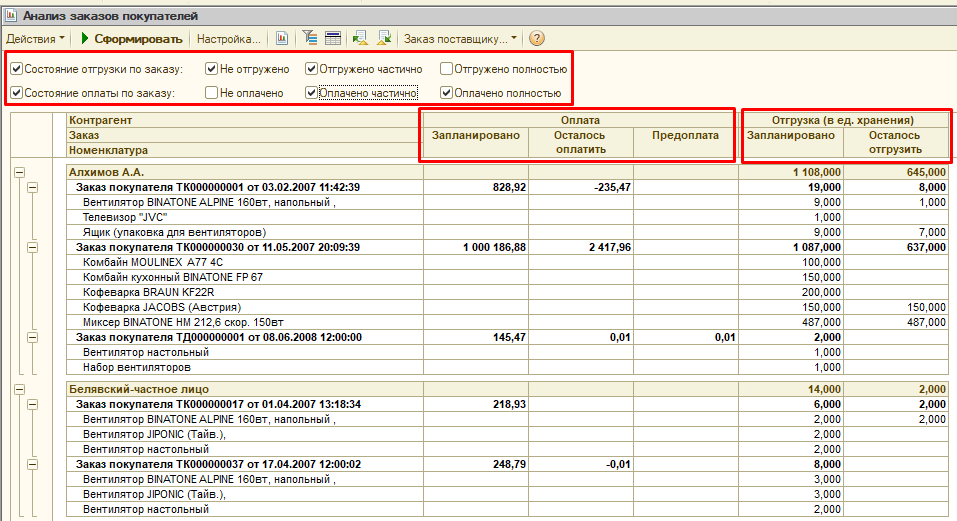Click the save settings icon in toolbar
Viewport: 957px width, 521px height.
[383, 39]
